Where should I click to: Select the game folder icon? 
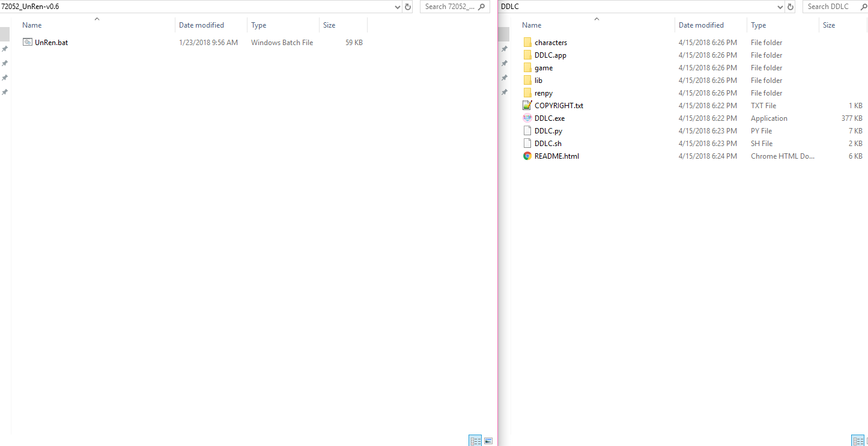[x=527, y=67]
